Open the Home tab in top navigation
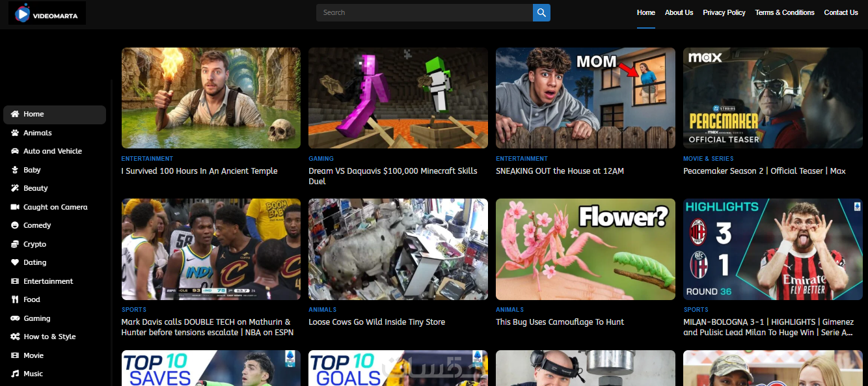Screen dimensions: 868x386 pyautogui.click(x=646, y=12)
